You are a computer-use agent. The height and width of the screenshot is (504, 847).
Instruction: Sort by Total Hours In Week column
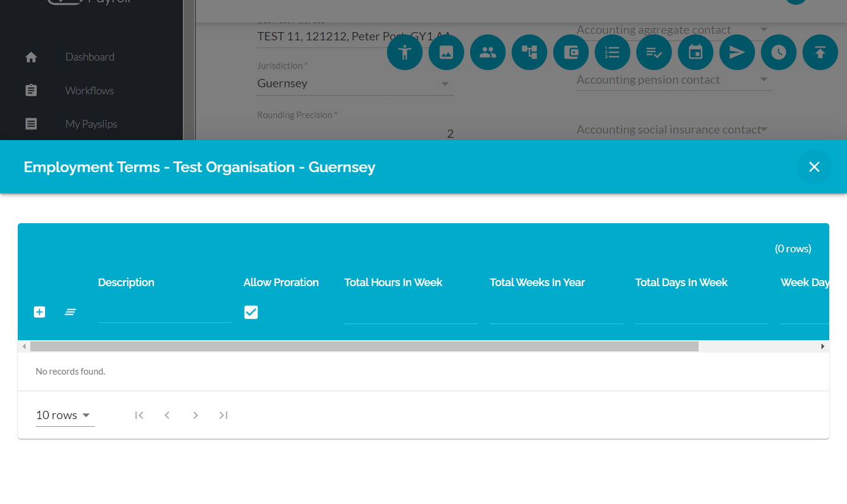click(x=394, y=283)
